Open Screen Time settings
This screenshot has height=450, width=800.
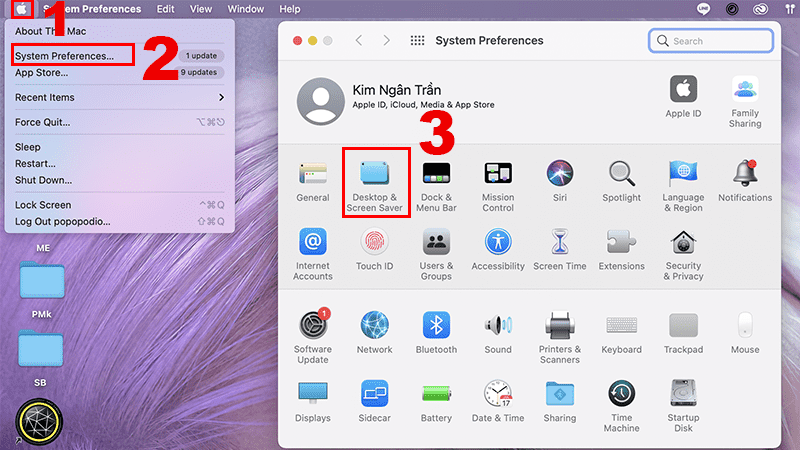560,250
